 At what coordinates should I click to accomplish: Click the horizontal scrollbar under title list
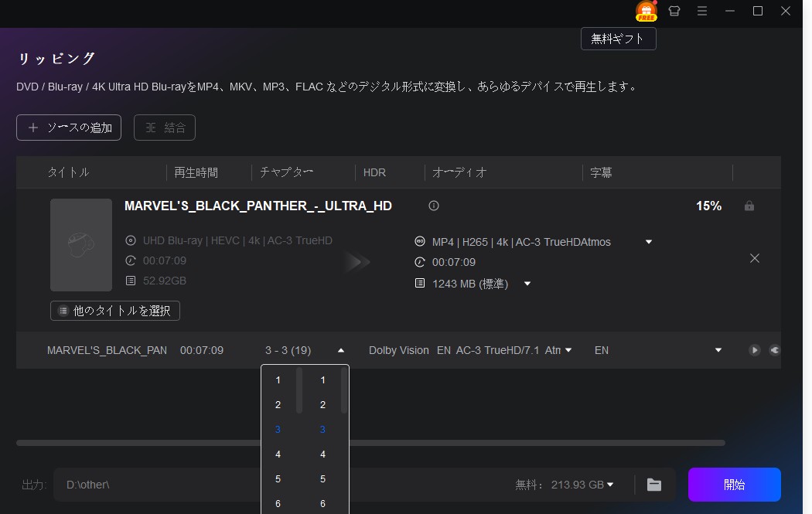[x=370, y=443]
